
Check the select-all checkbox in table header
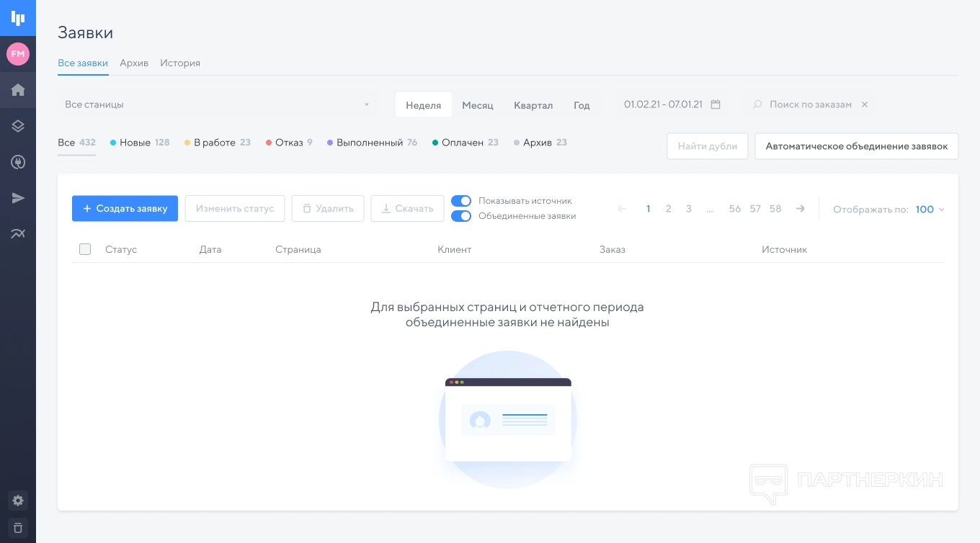pos(85,249)
